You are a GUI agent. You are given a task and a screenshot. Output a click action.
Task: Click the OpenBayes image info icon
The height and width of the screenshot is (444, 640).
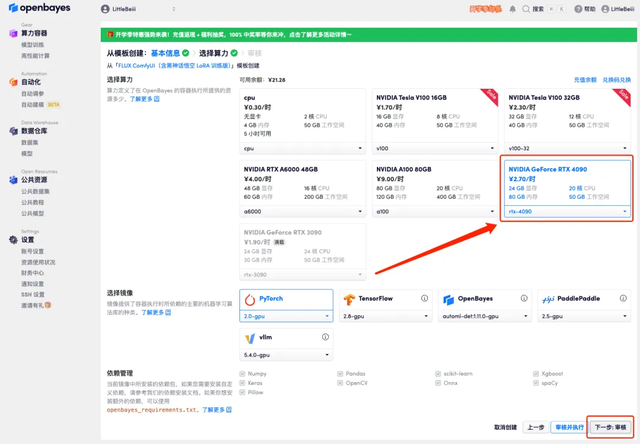524,298
